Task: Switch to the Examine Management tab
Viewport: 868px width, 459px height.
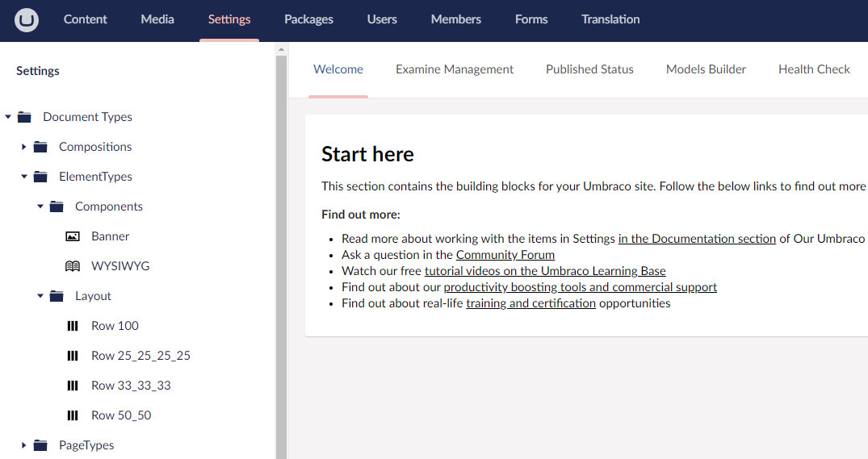Action: pos(454,69)
